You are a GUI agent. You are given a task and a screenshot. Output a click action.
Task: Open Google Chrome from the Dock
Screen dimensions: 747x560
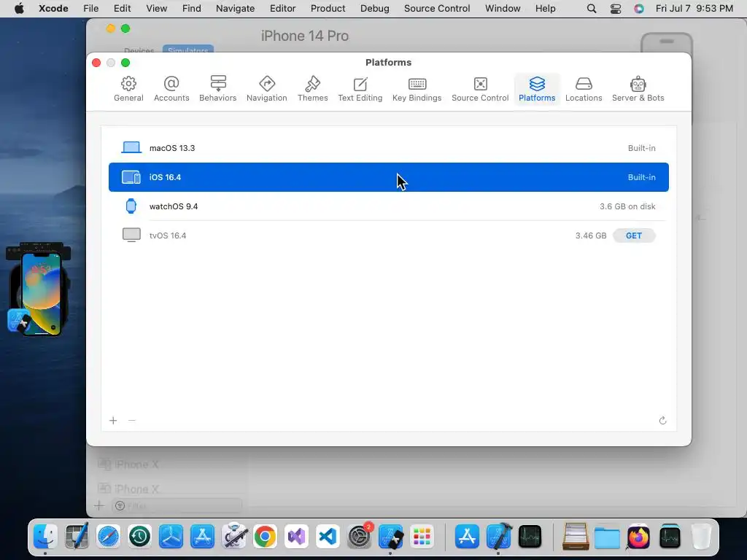point(265,537)
